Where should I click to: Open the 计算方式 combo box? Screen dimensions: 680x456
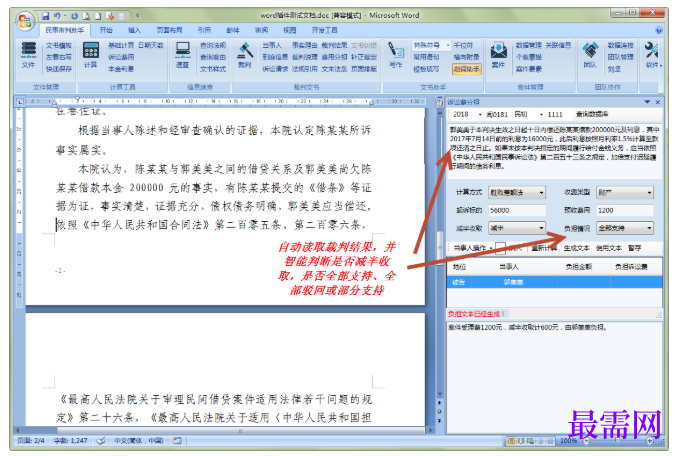[517, 192]
